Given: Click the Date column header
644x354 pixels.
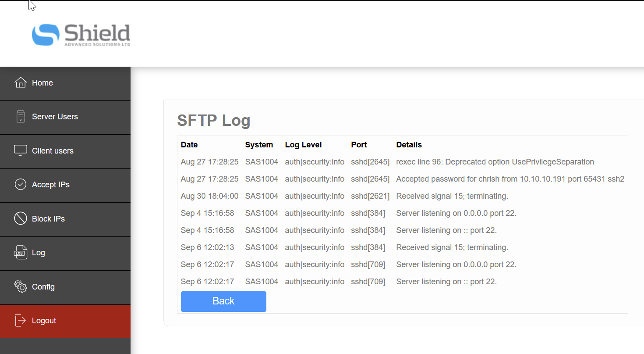Looking at the screenshot, I should (189, 144).
